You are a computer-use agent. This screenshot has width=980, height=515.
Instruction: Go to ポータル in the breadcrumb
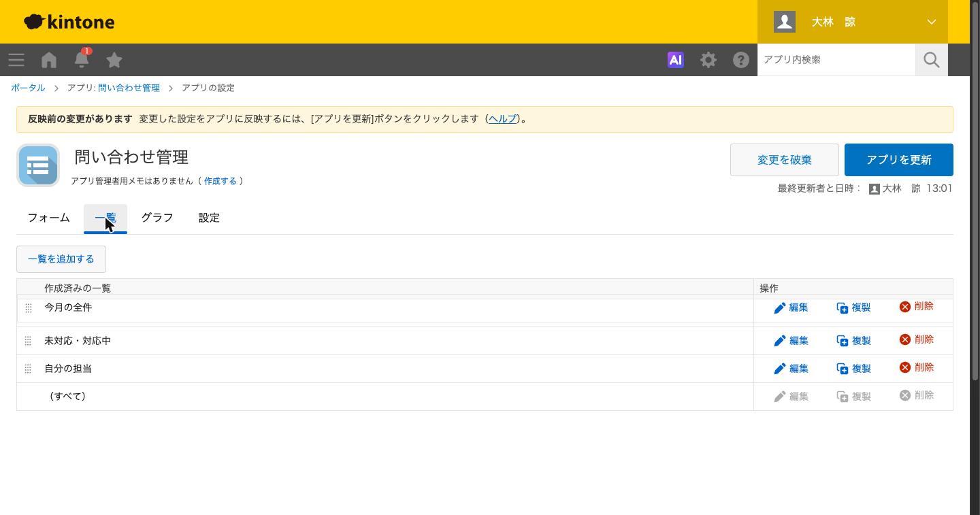tap(28, 88)
